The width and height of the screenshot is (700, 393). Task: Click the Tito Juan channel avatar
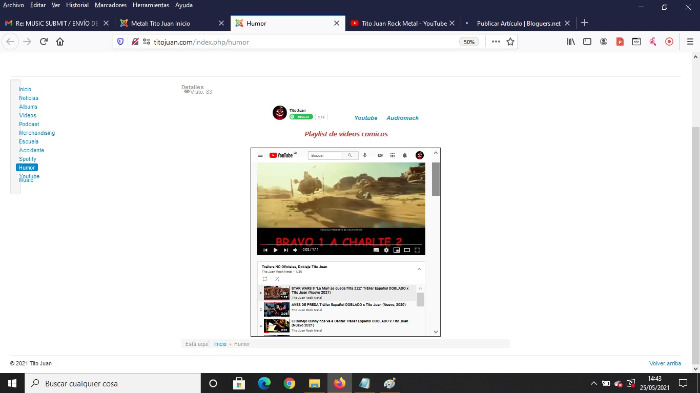click(x=280, y=113)
